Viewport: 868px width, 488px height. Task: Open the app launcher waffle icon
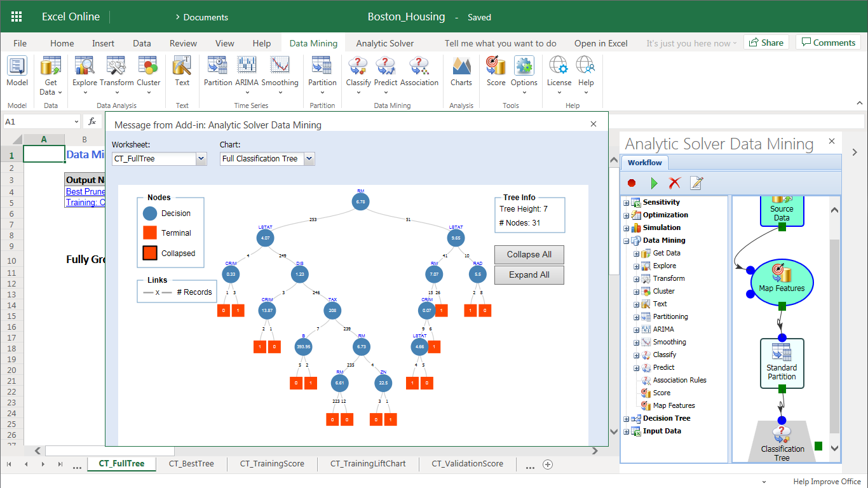[17, 17]
